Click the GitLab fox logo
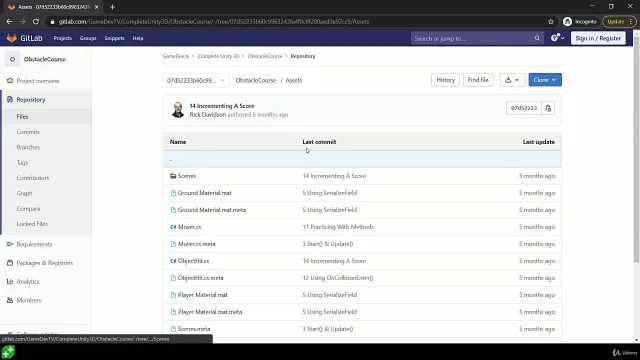640x360 pixels. (x=11, y=38)
